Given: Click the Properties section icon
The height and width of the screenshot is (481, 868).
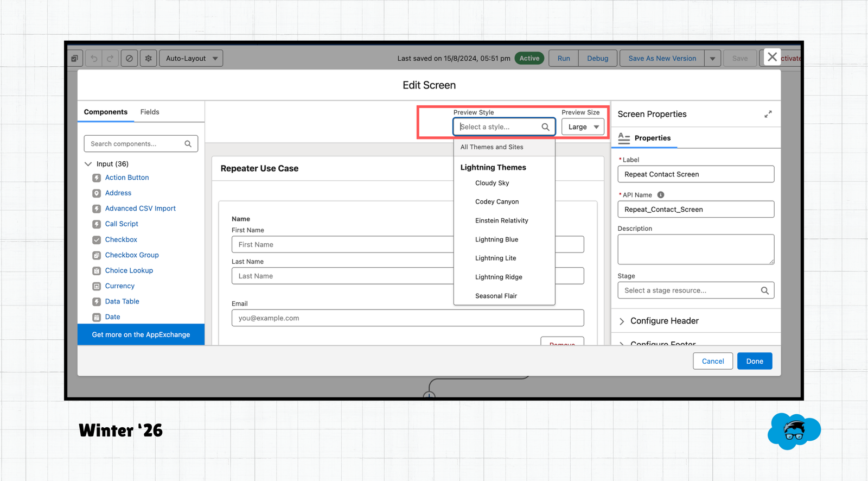Looking at the screenshot, I should point(624,138).
